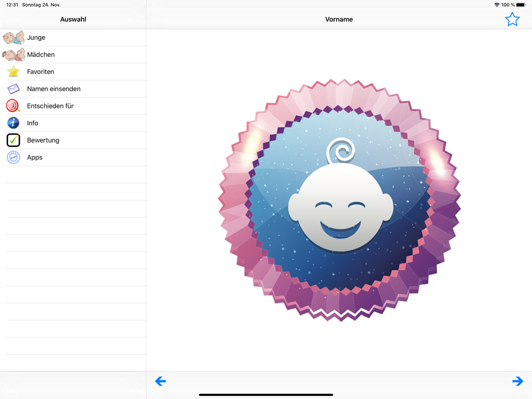Open Favoriten list entry
The image size is (532, 399).
pyautogui.click(x=40, y=72)
